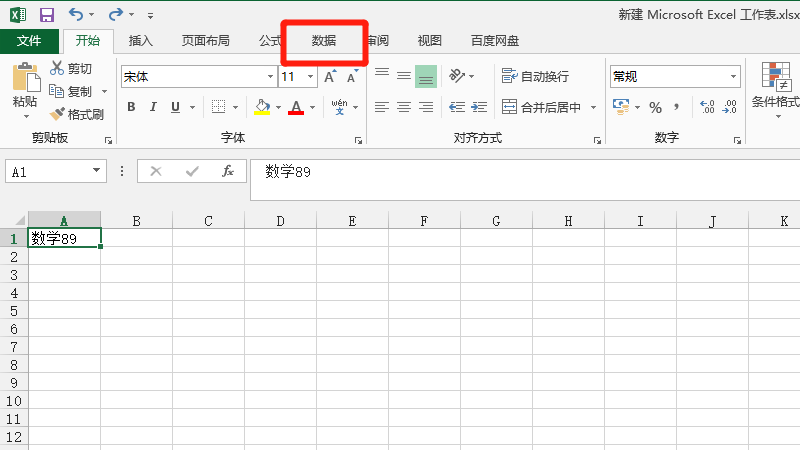
Task: Toggle Italic formatting
Action: coord(153,107)
